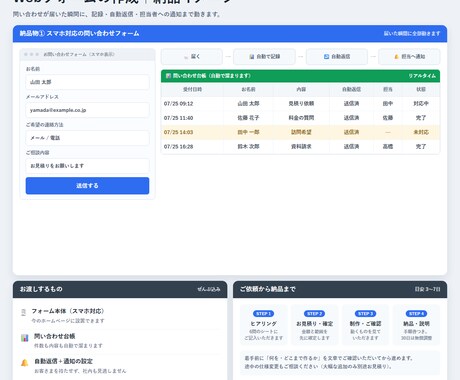The width and height of the screenshot is (460, 380).
Task: Click the 訪問希望 cell
Action: point(301,132)
